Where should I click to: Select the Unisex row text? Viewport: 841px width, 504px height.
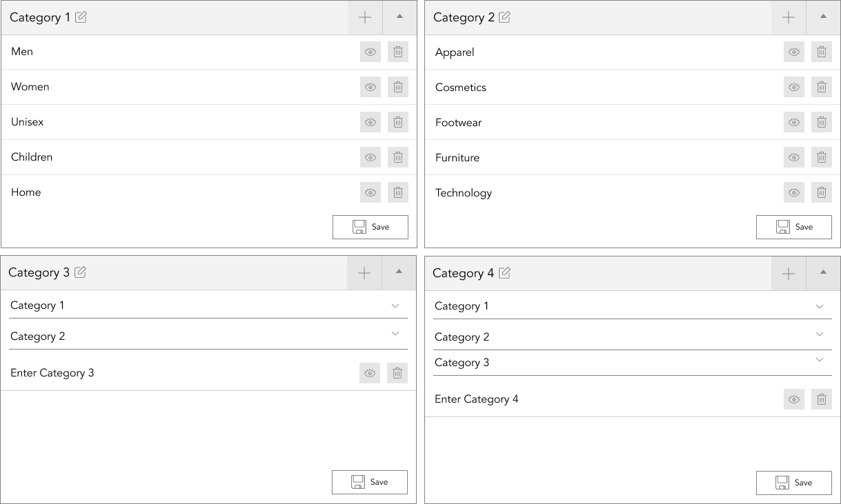point(28,122)
